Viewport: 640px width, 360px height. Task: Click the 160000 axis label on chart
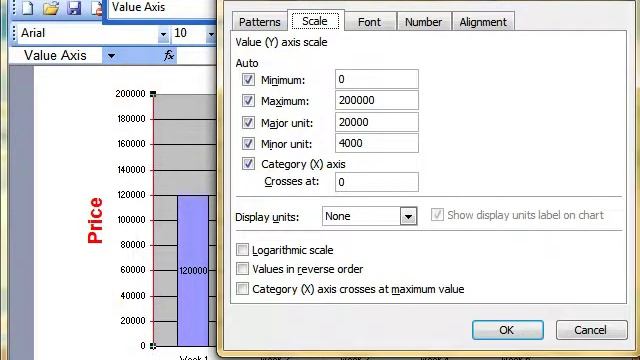pyautogui.click(x=131, y=144)
